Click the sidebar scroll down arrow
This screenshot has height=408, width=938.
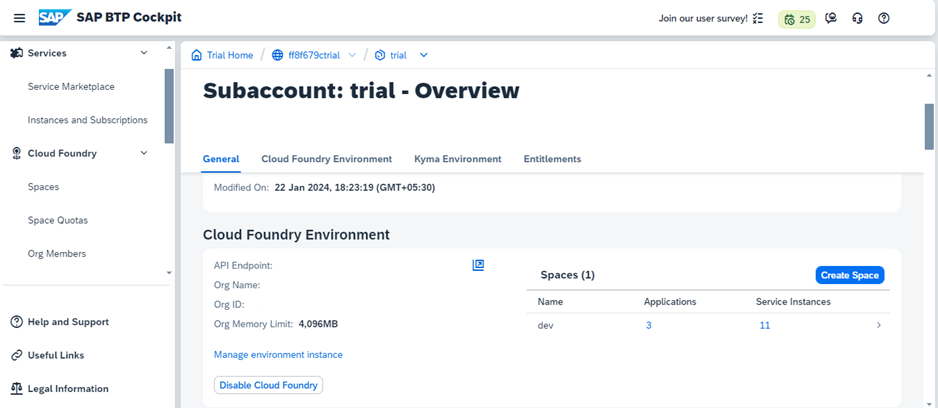pyautogui.click(x=169, y=273)
